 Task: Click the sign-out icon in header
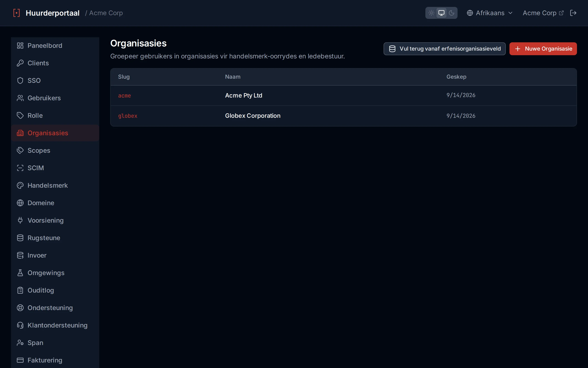573,13
